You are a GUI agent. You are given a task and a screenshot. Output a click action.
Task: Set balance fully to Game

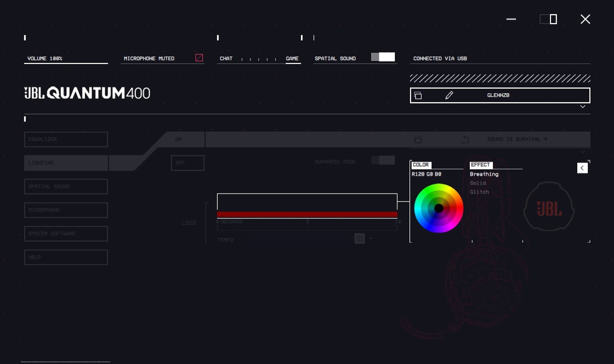pos(292,58)
